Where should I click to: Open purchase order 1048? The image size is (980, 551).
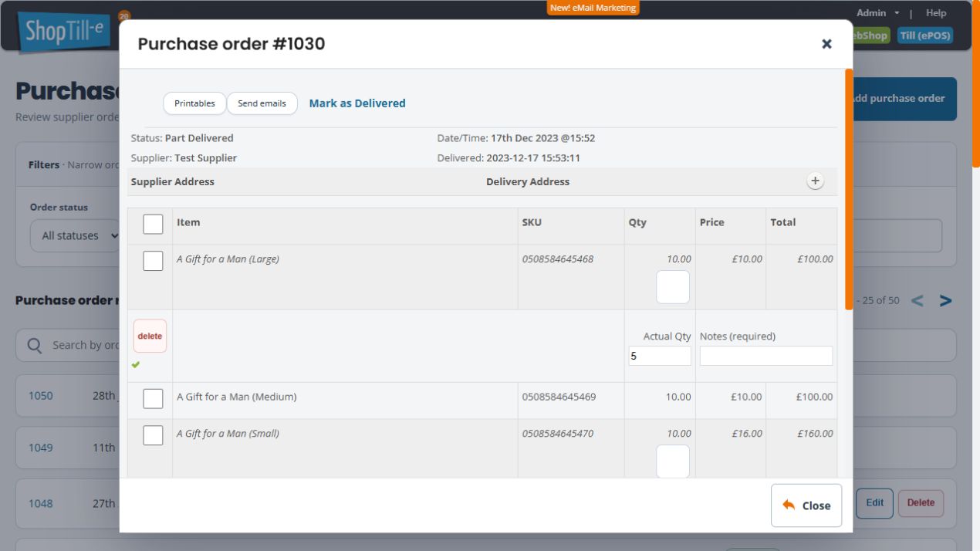pyautogui.click(x=41, y=504)
